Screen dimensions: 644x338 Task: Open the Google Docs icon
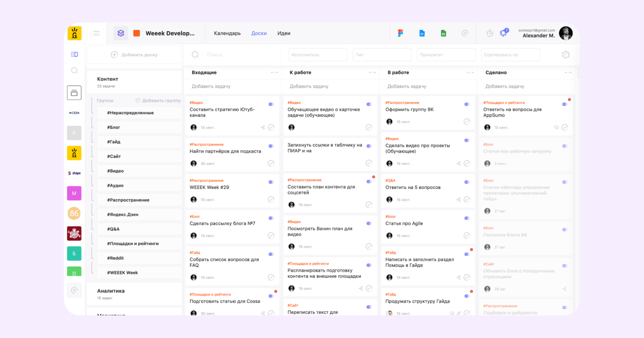coord(422,33)
